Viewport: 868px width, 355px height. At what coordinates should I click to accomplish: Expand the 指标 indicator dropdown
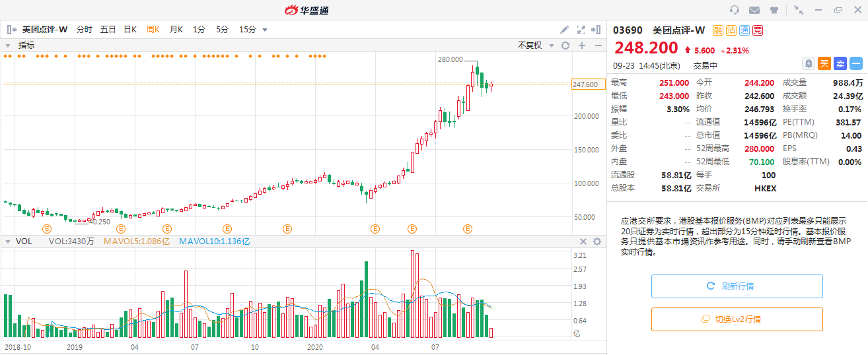tap(9, 46)
